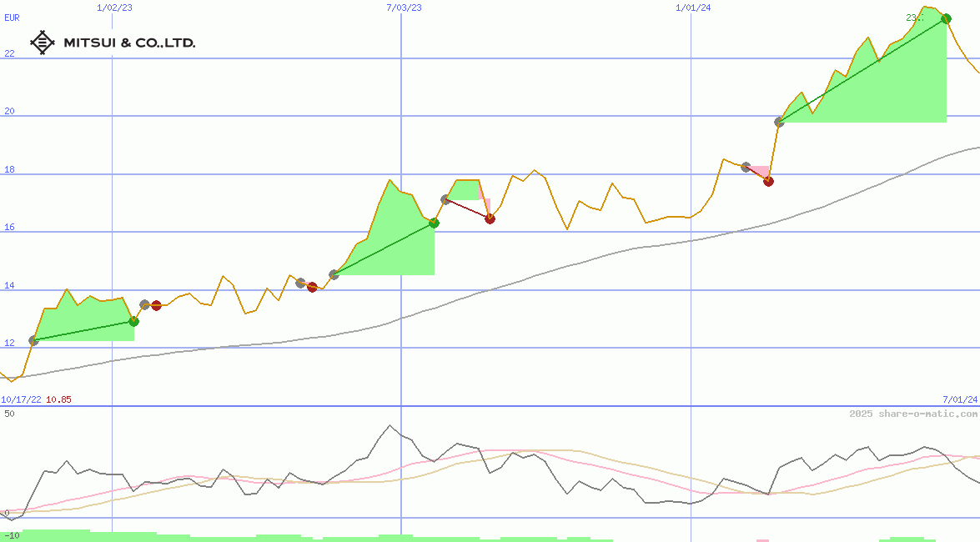980x542 pixels.
Task: Open the share-o-matic.com watermark link
Action: point(913,414)
